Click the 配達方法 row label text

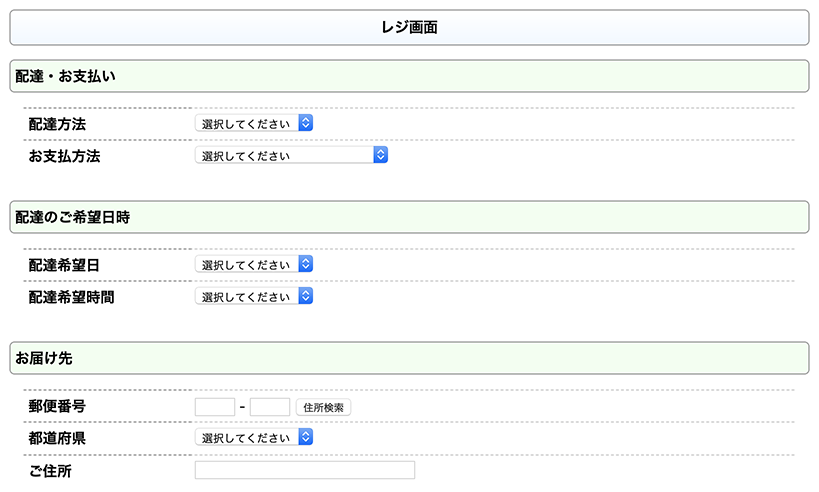tap(57, 125)
